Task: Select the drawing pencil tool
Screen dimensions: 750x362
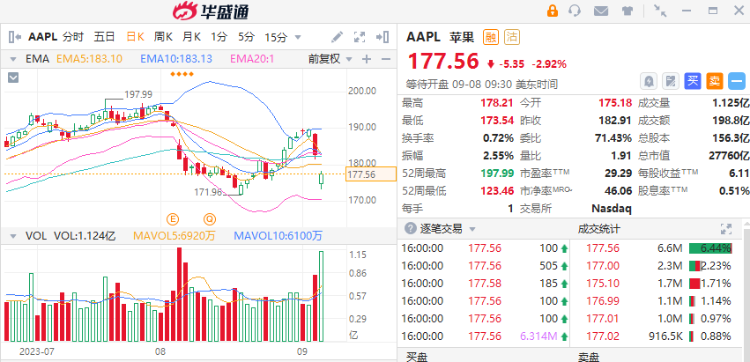Action: point(337,37)
